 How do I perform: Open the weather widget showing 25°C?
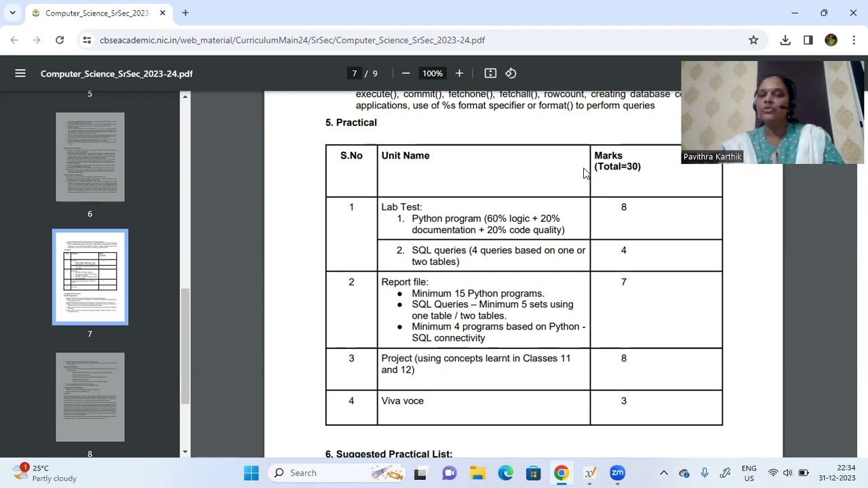(46, 472)
